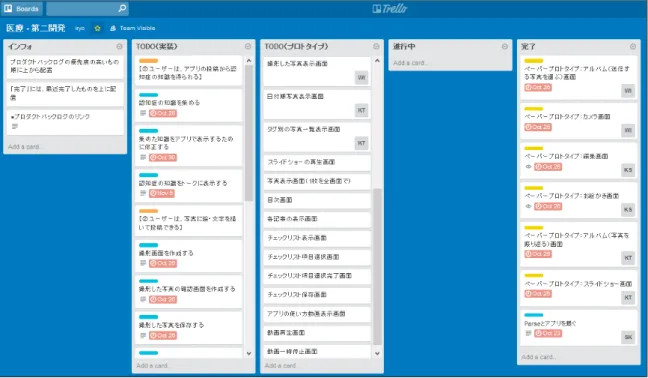
Task: Open the スライドショーの再生画面 card
Action: (317, 162)
